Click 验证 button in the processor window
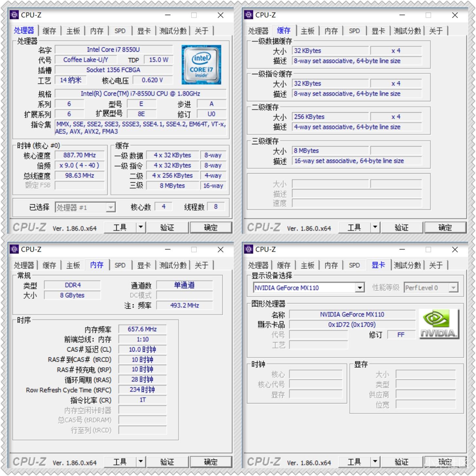The width and height of the screenshot is (476, 476). (x=167, y=227)
